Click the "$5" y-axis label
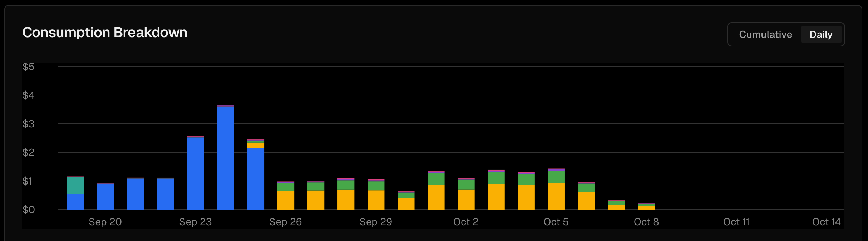 click(x=29, y=67)
